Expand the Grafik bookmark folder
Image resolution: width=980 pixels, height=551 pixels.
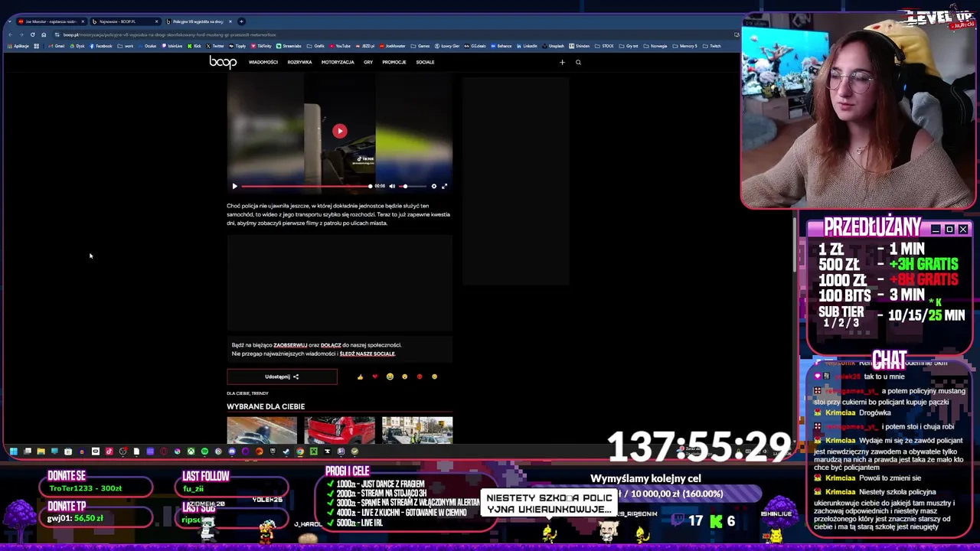(316, 46)
